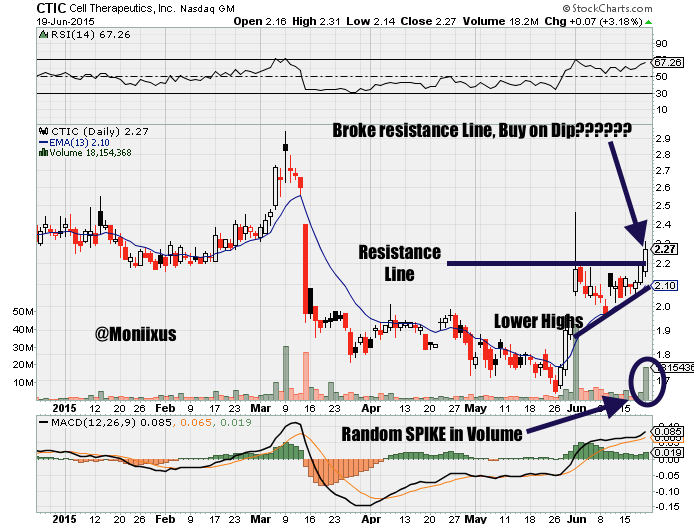Screen dimensions: 694x524
Task: Click the 'RSI(14) 67.26' legend text
Action: click(x=91, y=35)
